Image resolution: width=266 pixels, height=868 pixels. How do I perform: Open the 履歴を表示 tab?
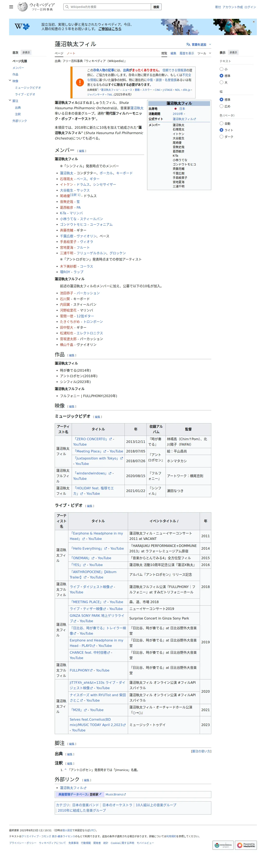[186, 53]
